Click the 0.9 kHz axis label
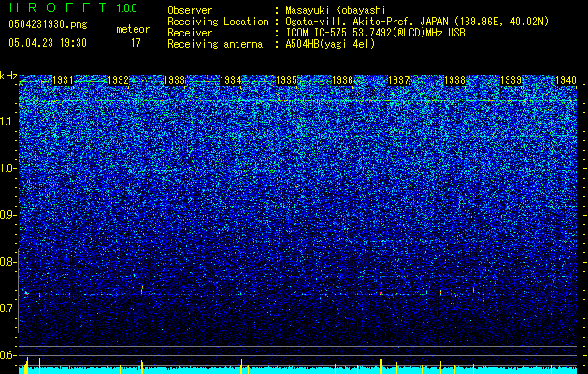 click(x=8, y=215)
